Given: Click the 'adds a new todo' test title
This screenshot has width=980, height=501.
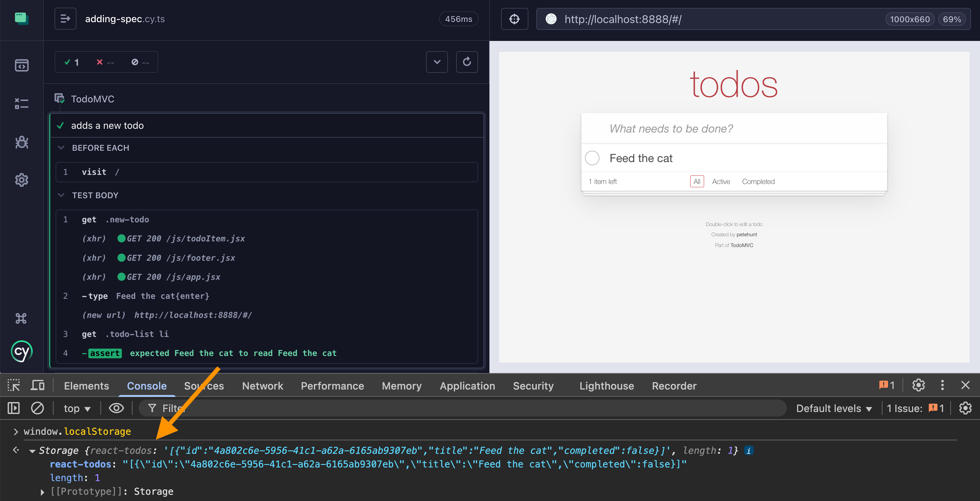Looking at the screenshot, I should tap(107, 125).
